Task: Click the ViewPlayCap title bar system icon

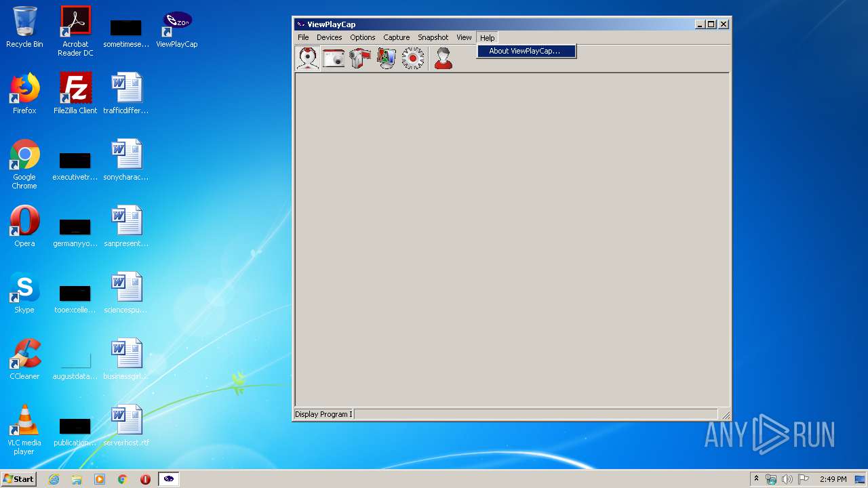Action: (x=300, y=24)
